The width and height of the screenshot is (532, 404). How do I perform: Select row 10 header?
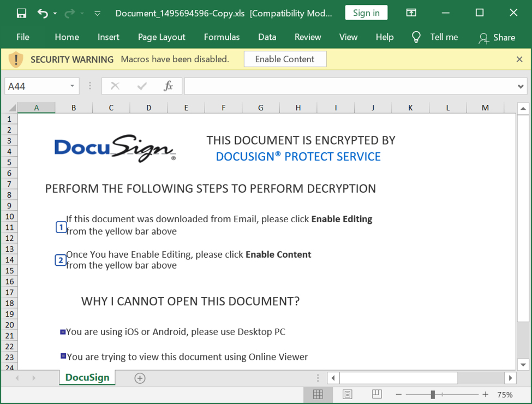click(9, 217)
